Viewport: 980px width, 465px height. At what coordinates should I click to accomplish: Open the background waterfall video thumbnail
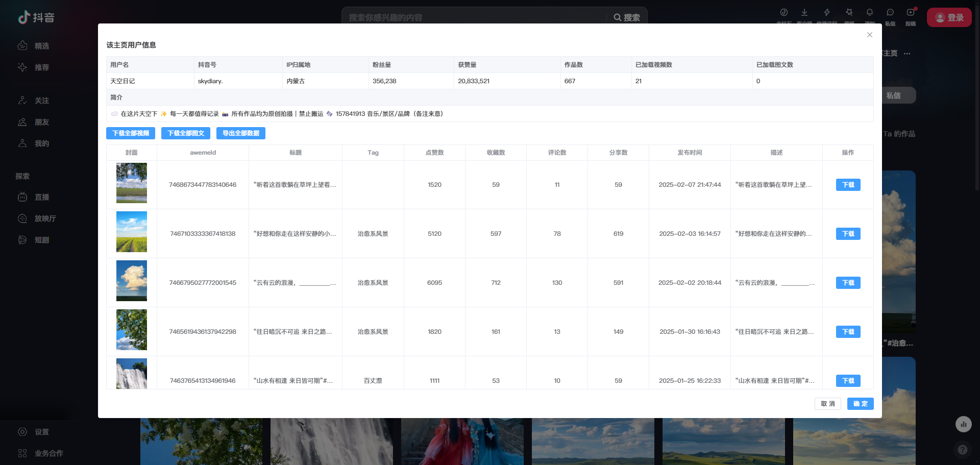332,442
